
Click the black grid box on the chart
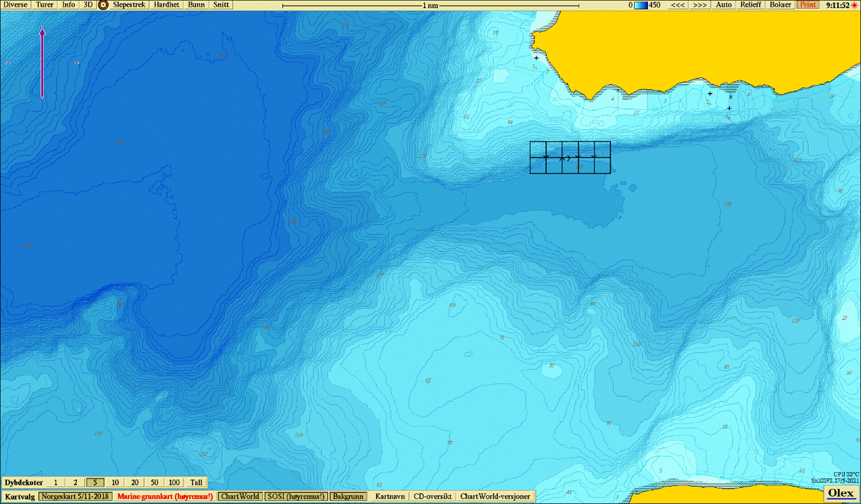tap(570, 157)
